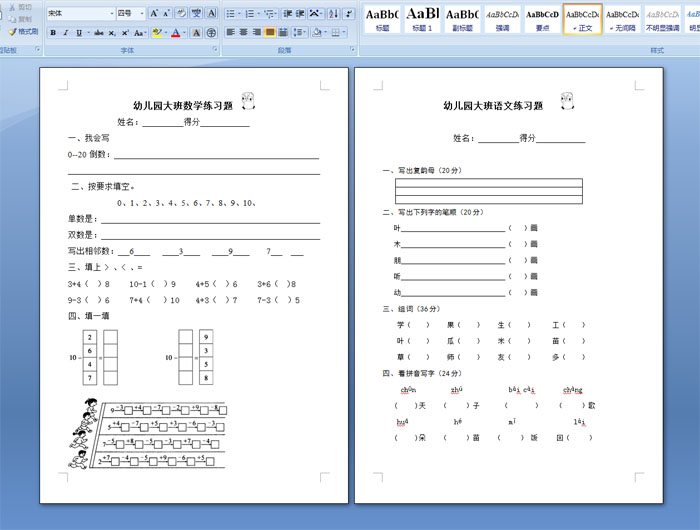Align text right
This screenshot has height=530, width=700.
(x=257, y=32)
